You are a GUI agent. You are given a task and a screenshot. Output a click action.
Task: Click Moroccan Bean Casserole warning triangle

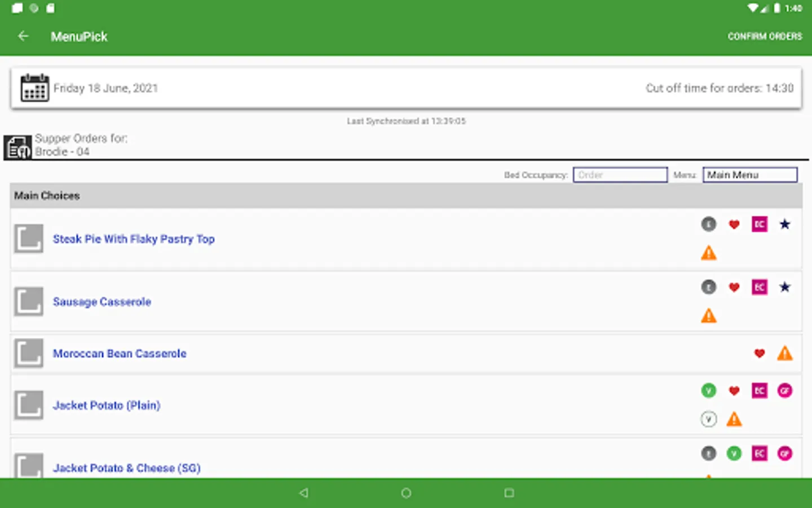[x=785, y=353]
